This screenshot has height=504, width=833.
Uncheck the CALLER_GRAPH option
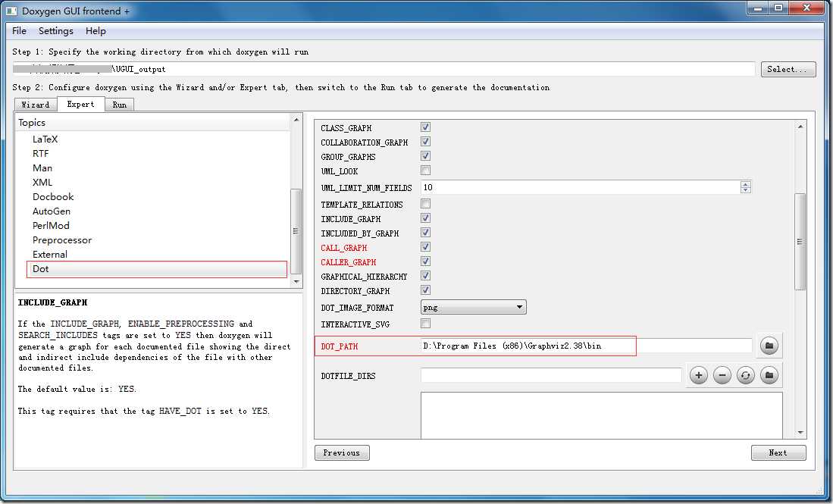[425, 261]
